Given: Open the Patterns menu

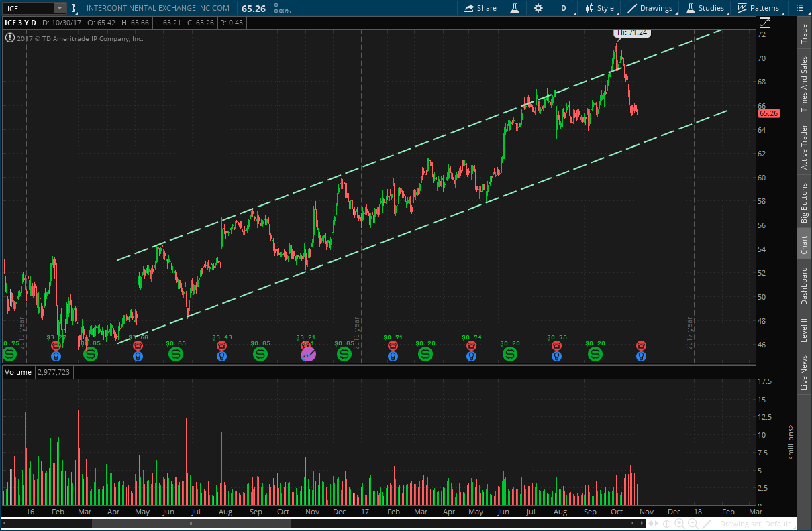Looking at the screenshot, I should coord(758,8).
